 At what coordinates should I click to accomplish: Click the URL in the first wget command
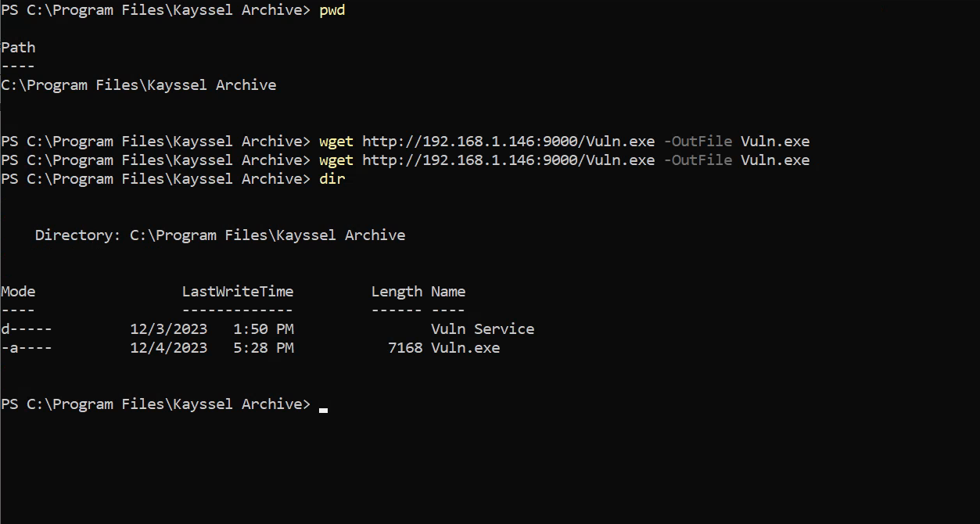[508, 142]
